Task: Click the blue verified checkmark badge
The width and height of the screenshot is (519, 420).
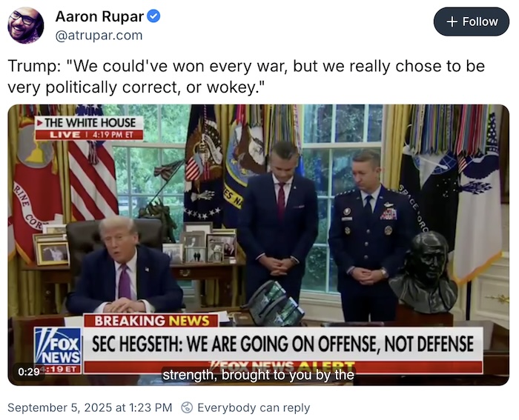Action: (153, 16)
